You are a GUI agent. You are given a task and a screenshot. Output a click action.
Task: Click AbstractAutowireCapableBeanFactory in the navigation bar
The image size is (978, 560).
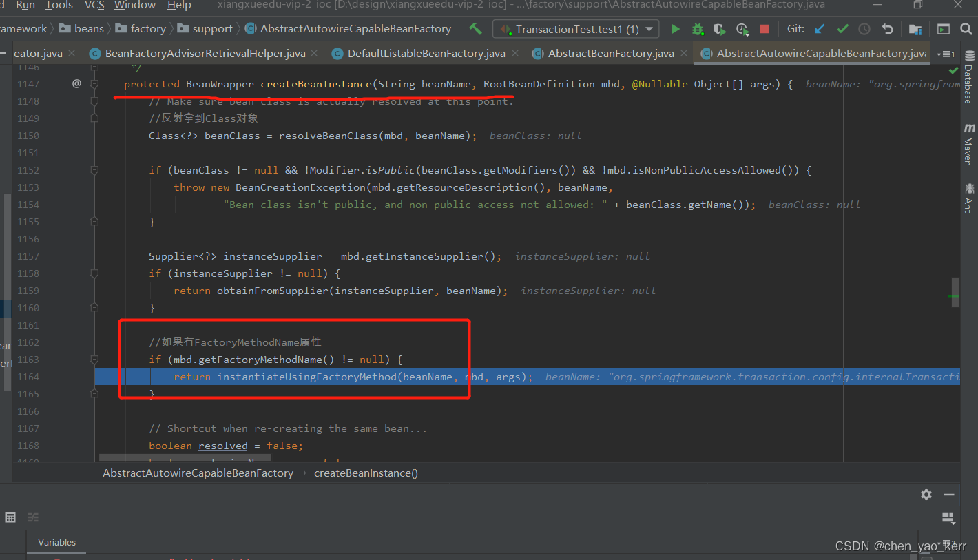tap(348, 29)
